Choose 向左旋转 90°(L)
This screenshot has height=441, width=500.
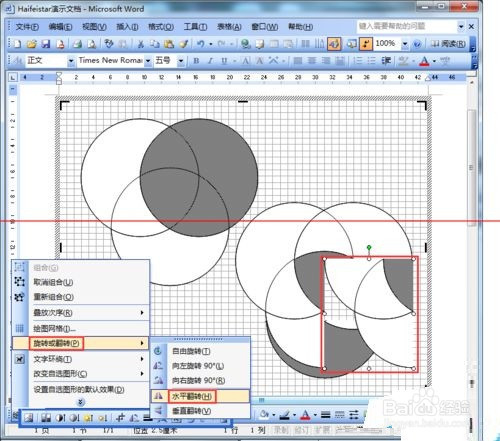point(200,366)
